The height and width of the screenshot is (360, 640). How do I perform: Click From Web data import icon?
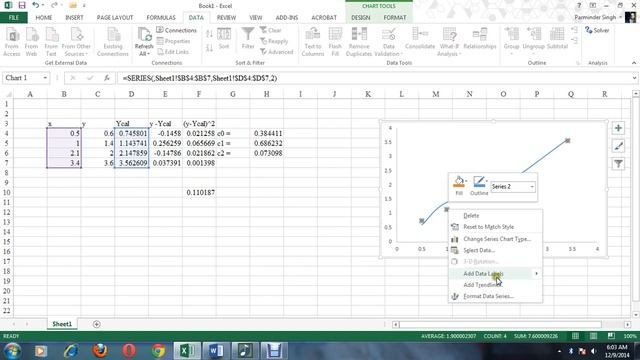pos(31,42)
